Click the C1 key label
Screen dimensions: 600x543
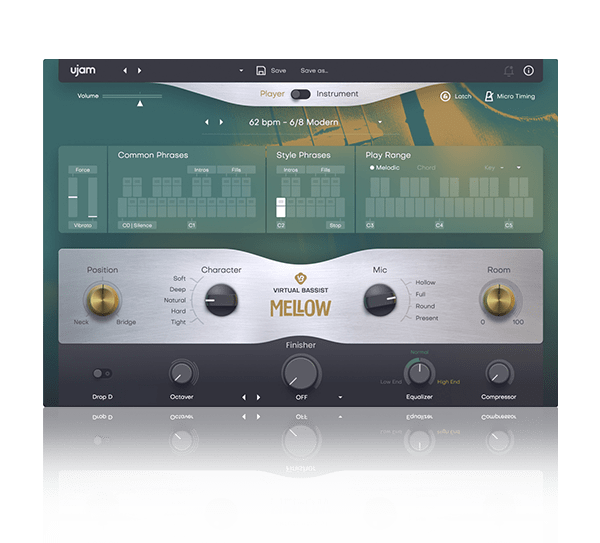[x=192, y=225]
